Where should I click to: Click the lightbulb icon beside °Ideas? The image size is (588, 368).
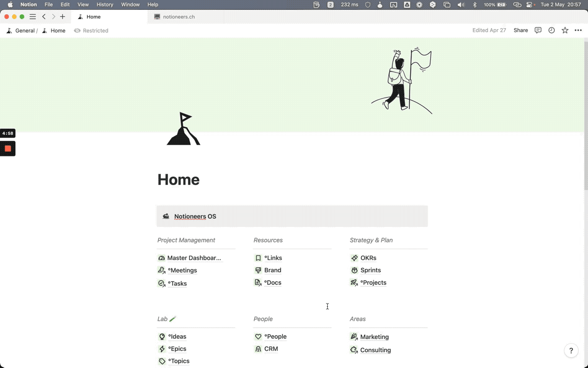tap(162, 337)
